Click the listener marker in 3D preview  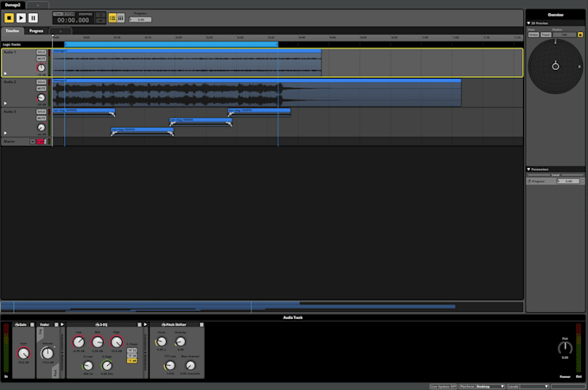[555, 67]
